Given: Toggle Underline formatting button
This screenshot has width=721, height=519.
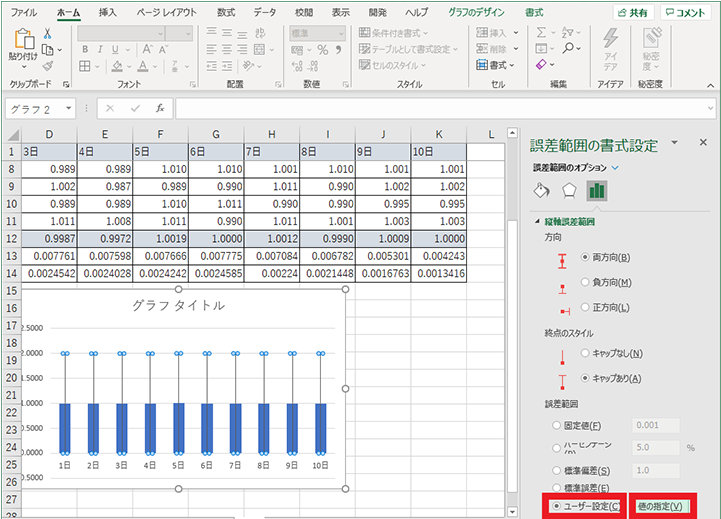Looking at the screenshot, I should 115,49.
